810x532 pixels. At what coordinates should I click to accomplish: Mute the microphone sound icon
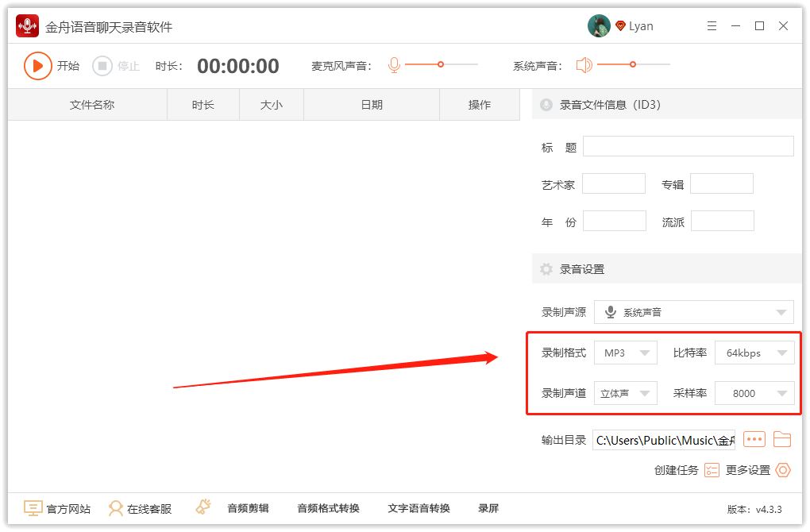[x=394, y=65]
